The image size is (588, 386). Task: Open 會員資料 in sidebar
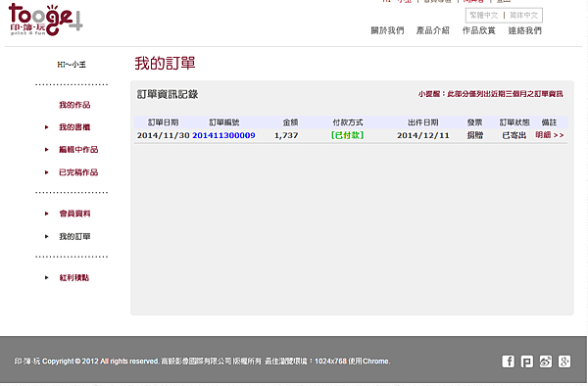[74, 214]
